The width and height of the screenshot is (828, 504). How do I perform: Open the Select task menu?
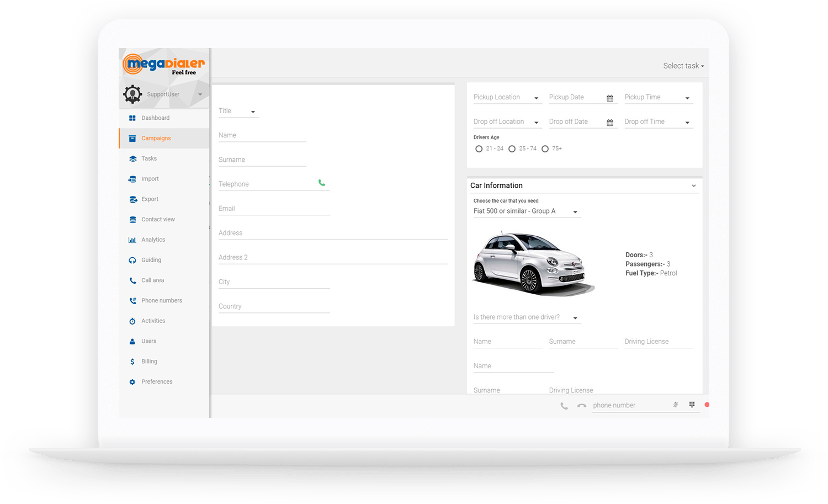683,66
